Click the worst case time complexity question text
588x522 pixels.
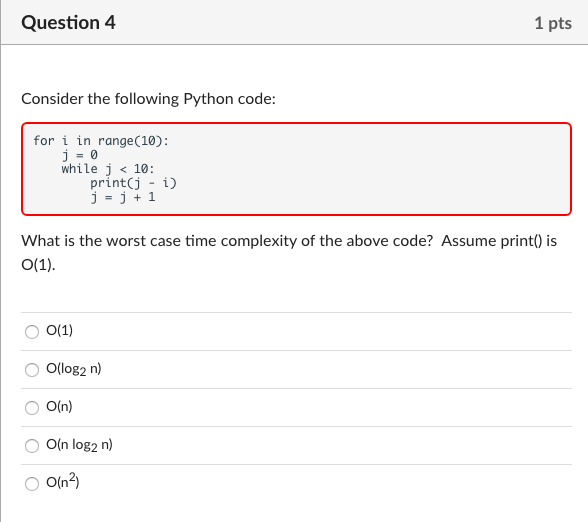[289, 253]
